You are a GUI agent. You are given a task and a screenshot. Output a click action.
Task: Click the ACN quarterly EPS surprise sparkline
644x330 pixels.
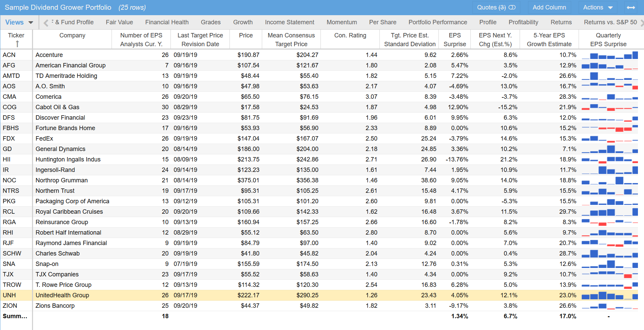pos(610,55)
